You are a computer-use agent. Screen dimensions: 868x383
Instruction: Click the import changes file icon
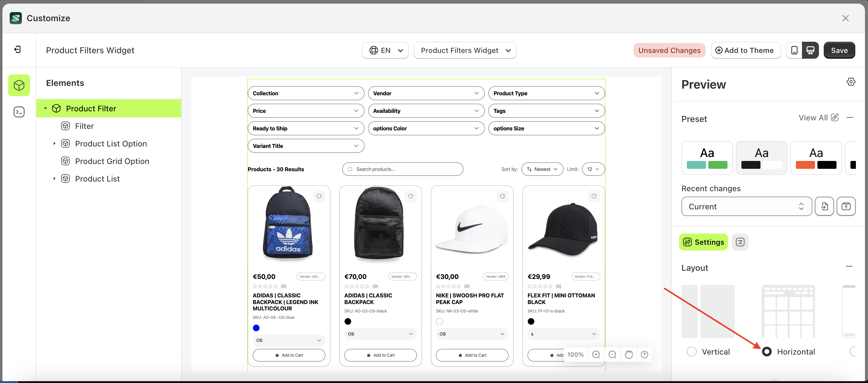[824, 206]
